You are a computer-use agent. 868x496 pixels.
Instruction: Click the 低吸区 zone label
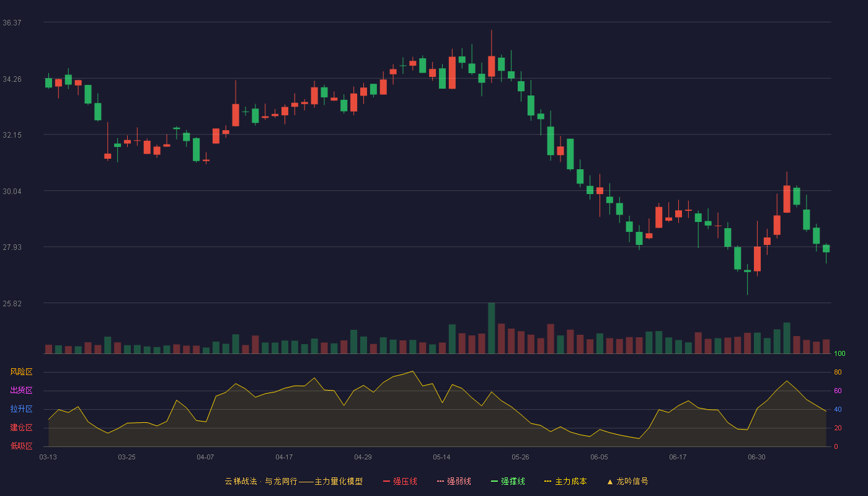(21, 446)
